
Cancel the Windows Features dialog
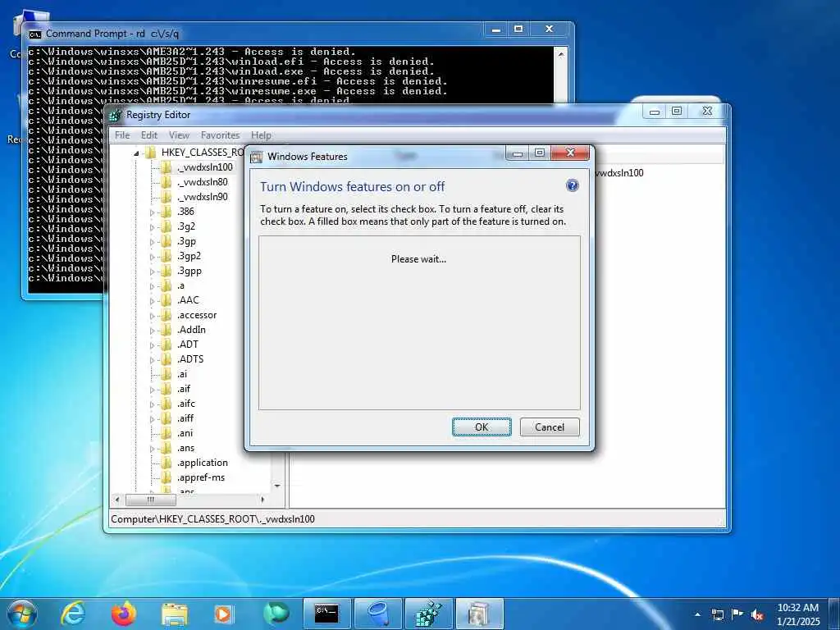(550, 427)
